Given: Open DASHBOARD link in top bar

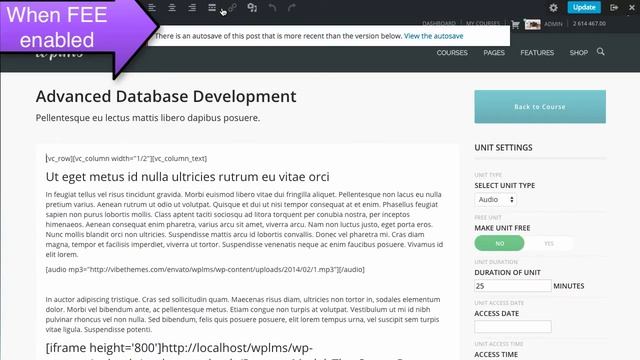Looking at the screenshot, I should point(439,23).
